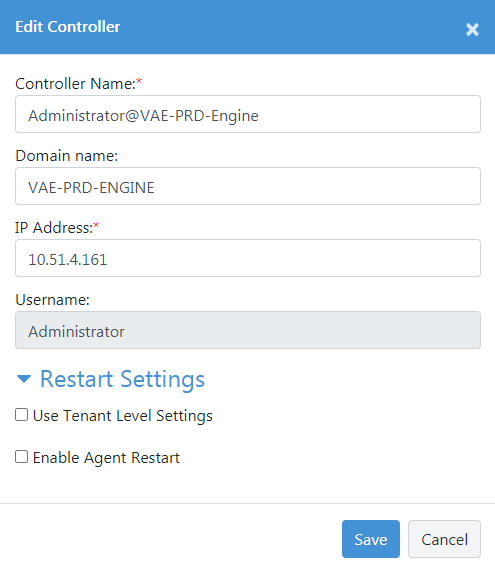Close the Edit Controller dialog with X
The width and height of the screenshot is (495, 572).
click(x=472, y=30)
